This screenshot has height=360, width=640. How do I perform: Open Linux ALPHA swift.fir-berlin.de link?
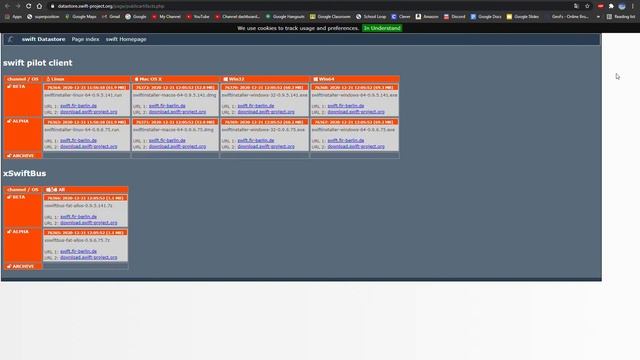tap(78, 140)
